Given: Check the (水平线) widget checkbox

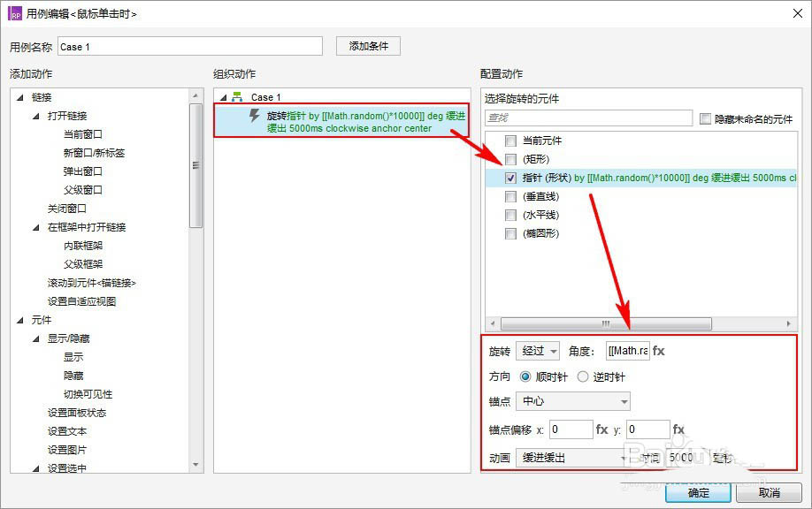Looking at the screenshot, I should click(510, 216).
